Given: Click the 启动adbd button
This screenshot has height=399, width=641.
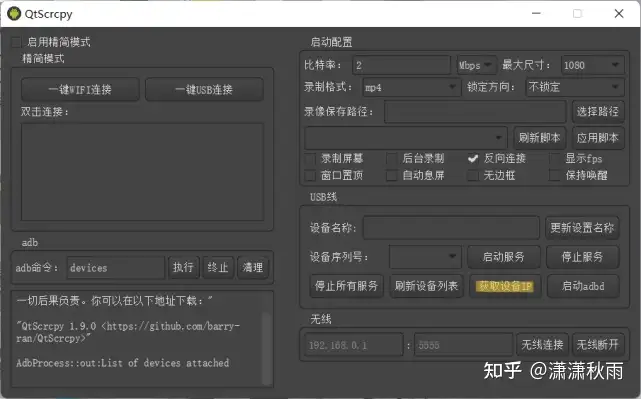Looking at the screenshot, I should (583, 286).
